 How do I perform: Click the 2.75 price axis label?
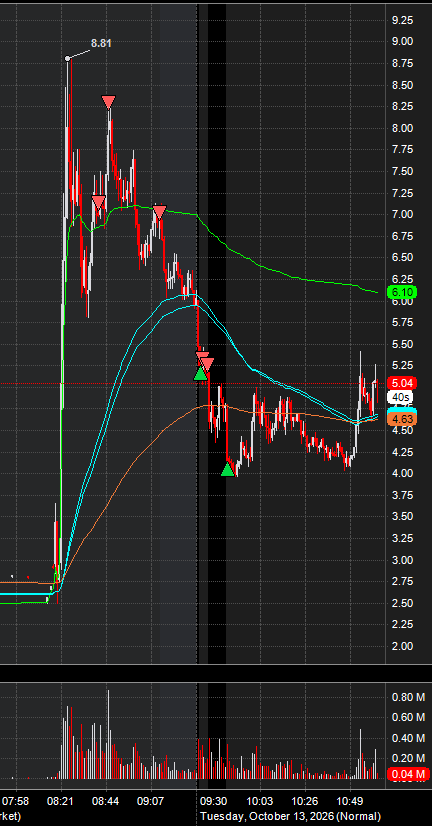(x=402, y=581)
